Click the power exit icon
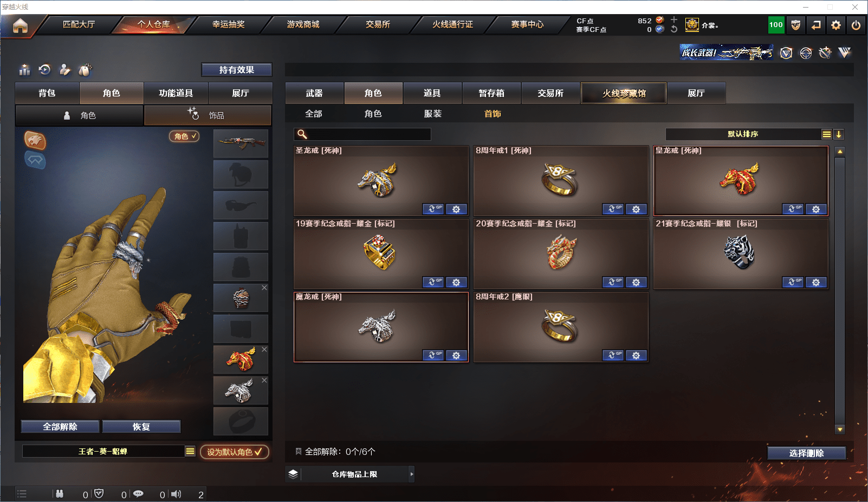Image resolution: width=868 pixels, height=502 pixels. [856, 25]
